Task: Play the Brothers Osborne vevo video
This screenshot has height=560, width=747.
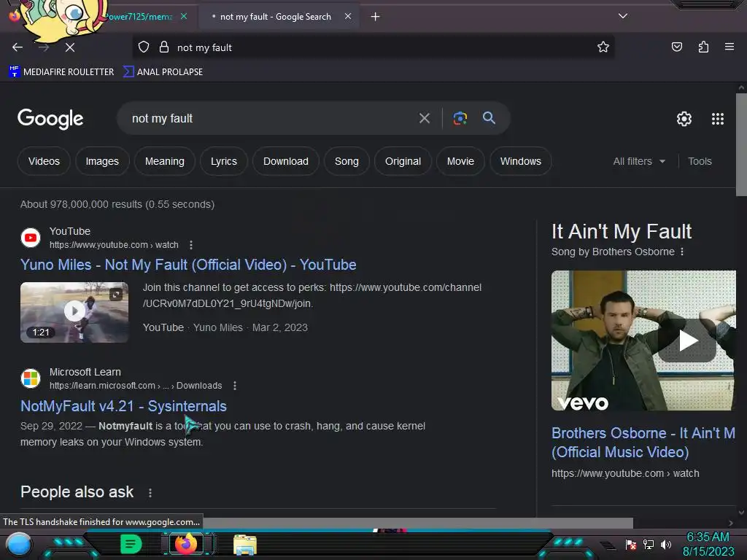Action: [x=687, y=341]
